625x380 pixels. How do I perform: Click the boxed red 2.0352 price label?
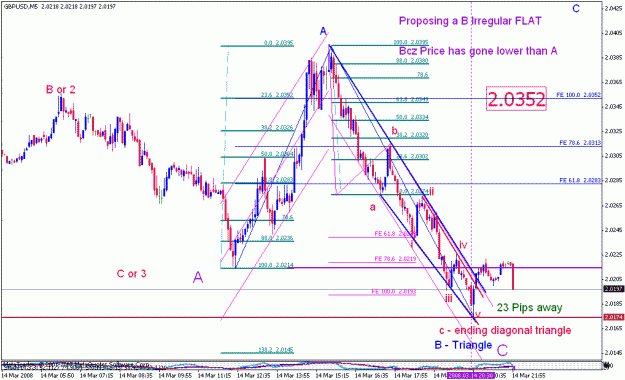coord(516,99)
